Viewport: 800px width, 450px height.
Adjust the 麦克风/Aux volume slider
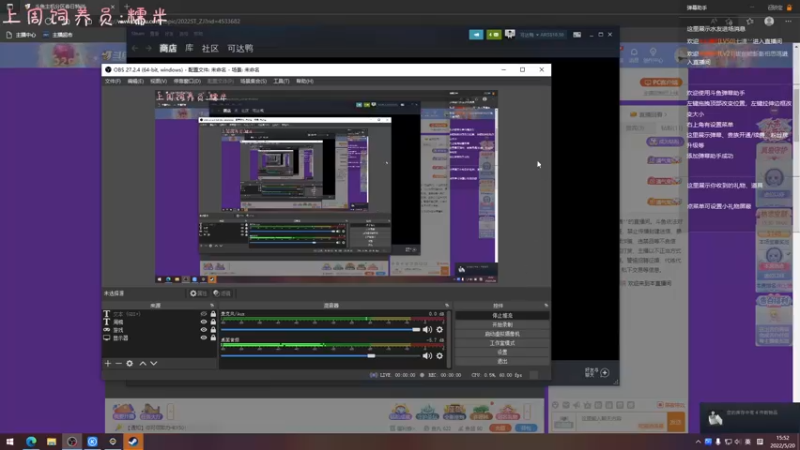[321, 330]
